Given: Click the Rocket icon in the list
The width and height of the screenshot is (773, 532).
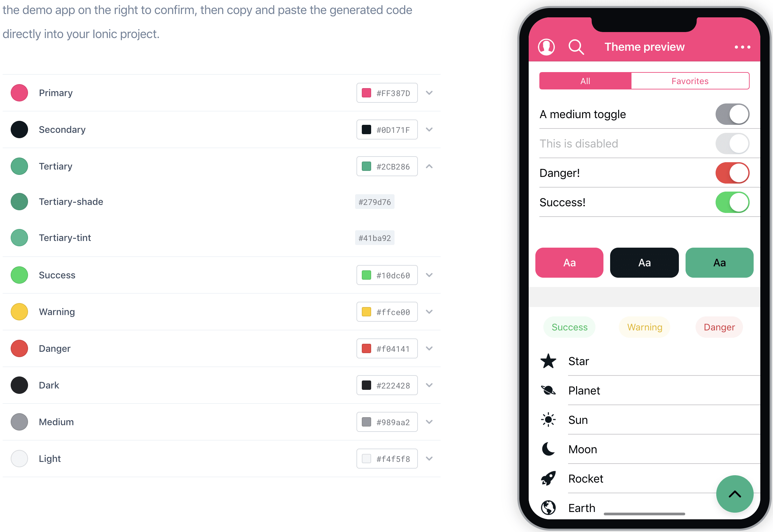Looking at the screenshot, I should pos(549,478).
